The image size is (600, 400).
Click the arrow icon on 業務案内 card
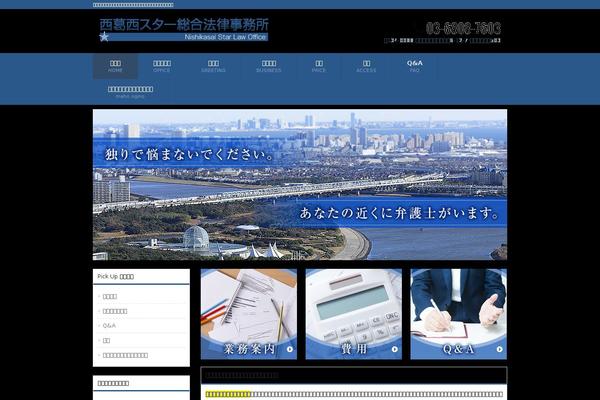pyautogui.click(x=290, y=349)
